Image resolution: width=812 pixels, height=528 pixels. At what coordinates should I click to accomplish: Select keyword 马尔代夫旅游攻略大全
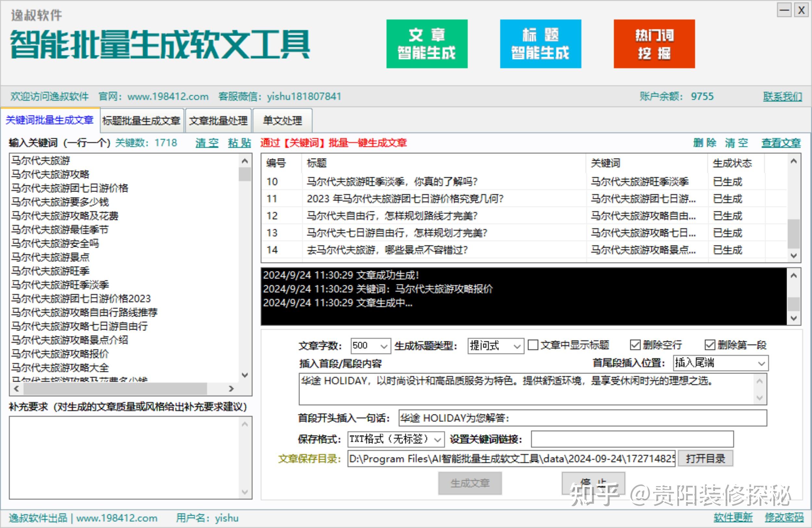coord(60,367)
